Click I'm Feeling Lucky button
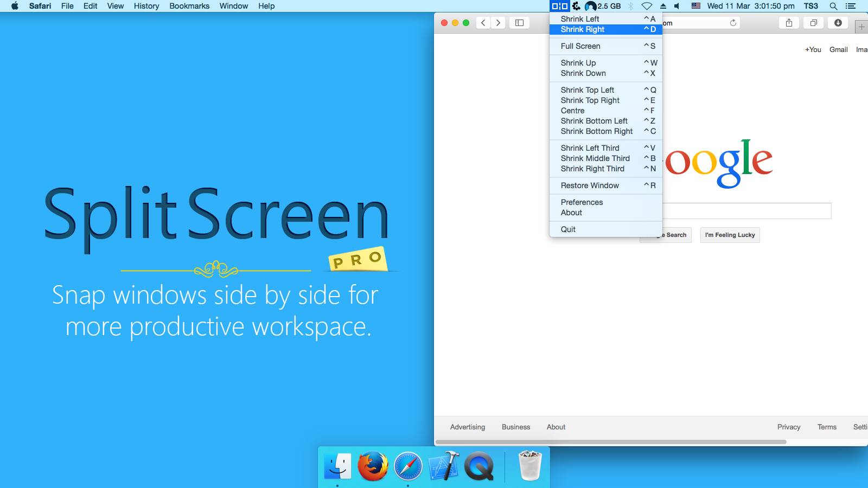This screenshot has height=488, width=868. 730,235
